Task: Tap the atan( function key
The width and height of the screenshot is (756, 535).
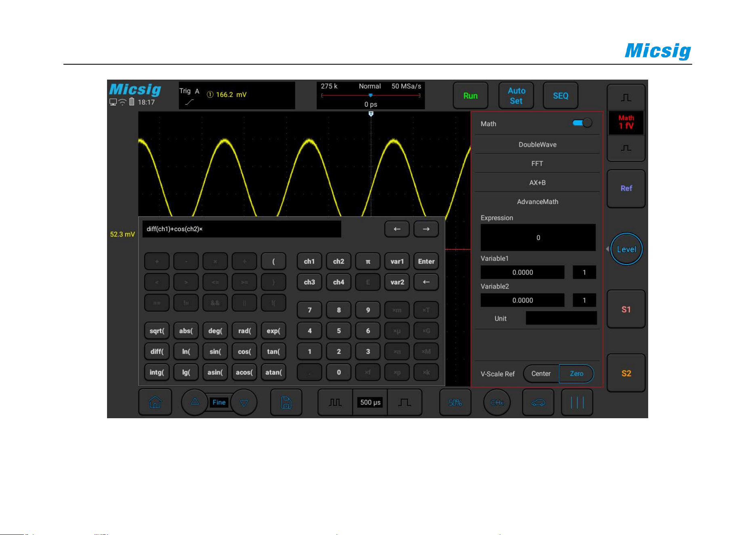Action: (x=273, y=372)
